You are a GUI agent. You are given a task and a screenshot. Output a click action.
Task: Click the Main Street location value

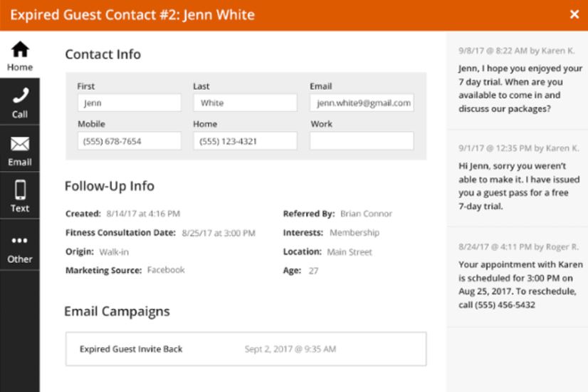click(349, 252)
